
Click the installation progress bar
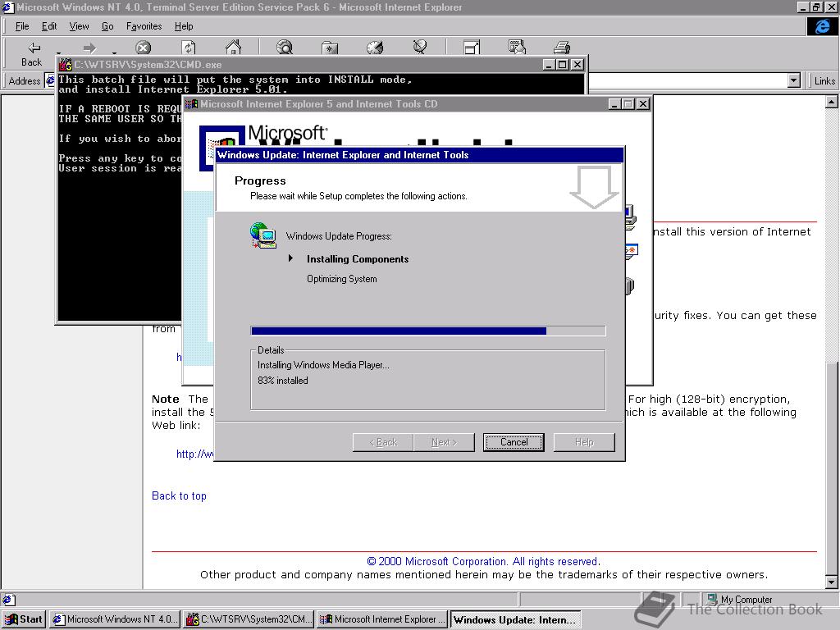[x=428, y=331]
